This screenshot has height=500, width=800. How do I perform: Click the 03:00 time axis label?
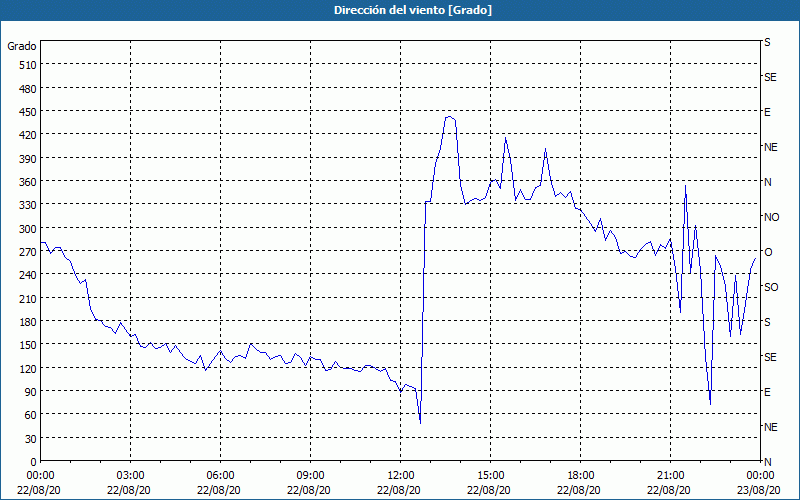pos(131,476)
